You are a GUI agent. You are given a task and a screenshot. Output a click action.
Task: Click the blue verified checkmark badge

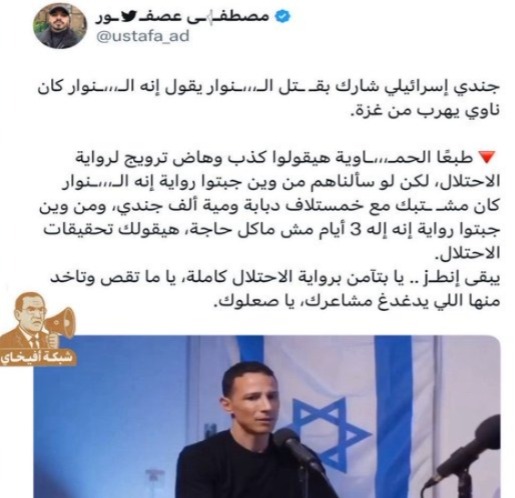(x=283, y=16)
